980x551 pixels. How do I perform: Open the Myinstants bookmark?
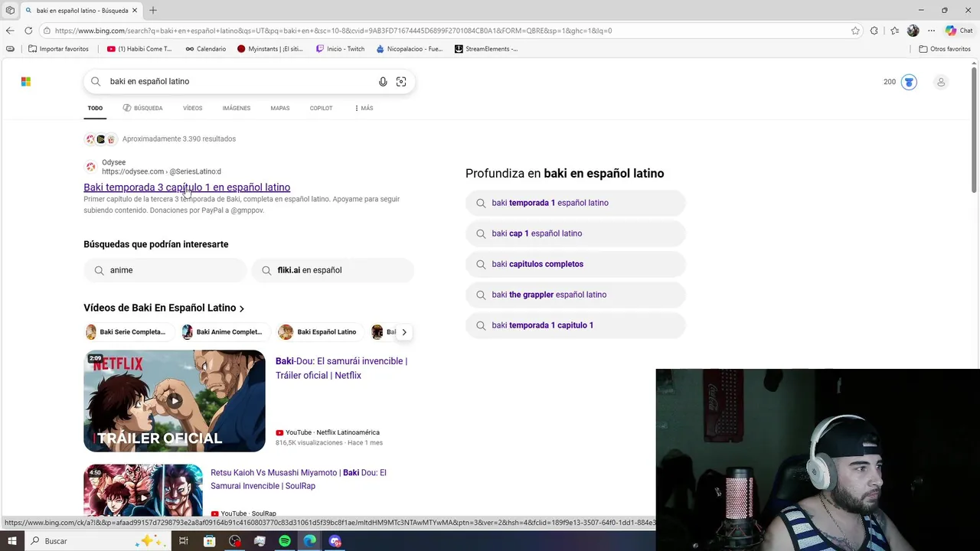(269, 49)
